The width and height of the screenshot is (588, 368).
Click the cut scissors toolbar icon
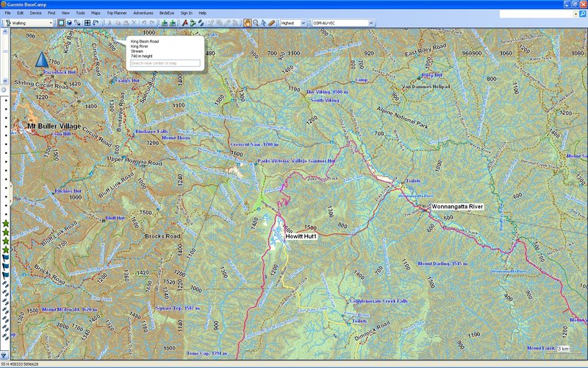tap(110, 23)
